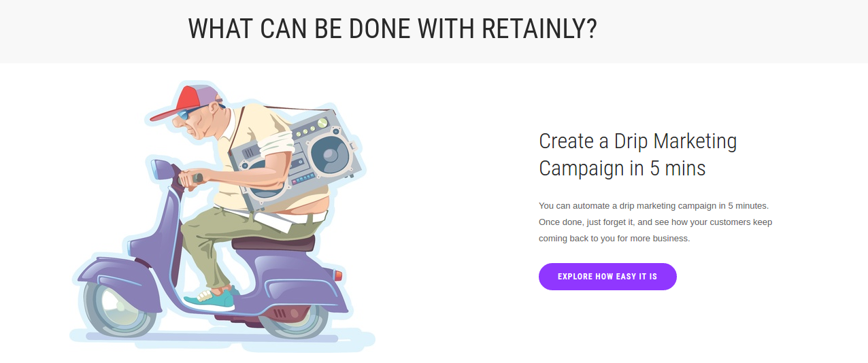Select the 'Create a Drip Marketing Campaign' title
Viewport: 868px width, 363px height.
coord(637,154)
